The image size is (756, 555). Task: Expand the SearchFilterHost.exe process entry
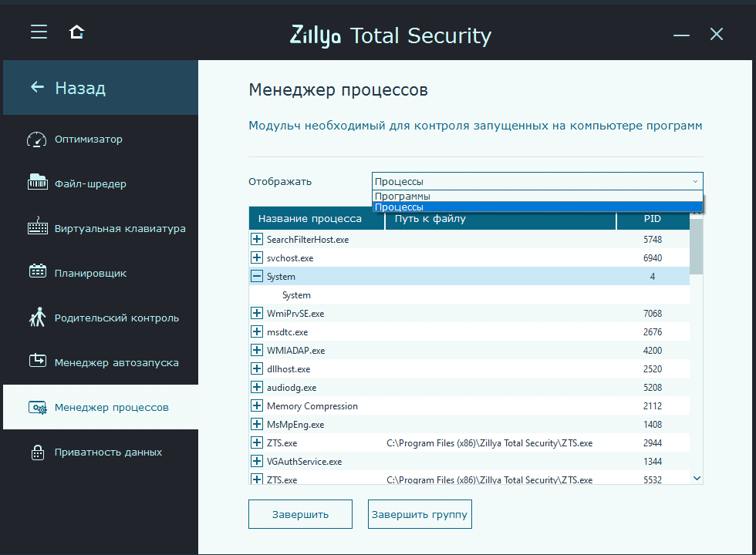(x=257, y=240)
